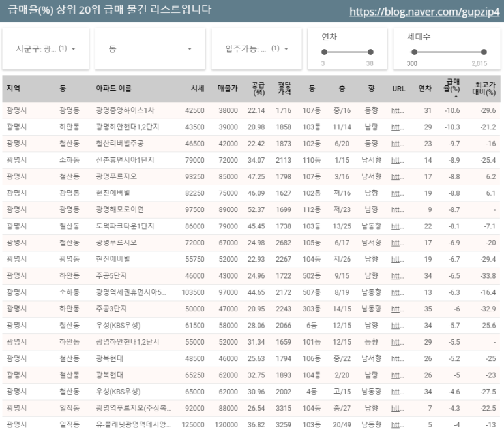Expand the 동 filter dropdown
Viewport: 504px width, 434px height.
(150, 49)
